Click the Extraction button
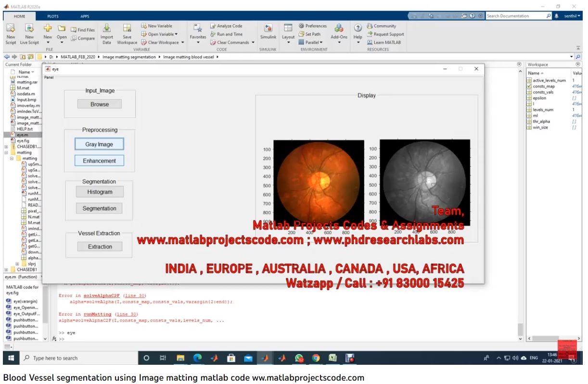The width and height of the screenshot is (588, 384). [x=100, y=247]
